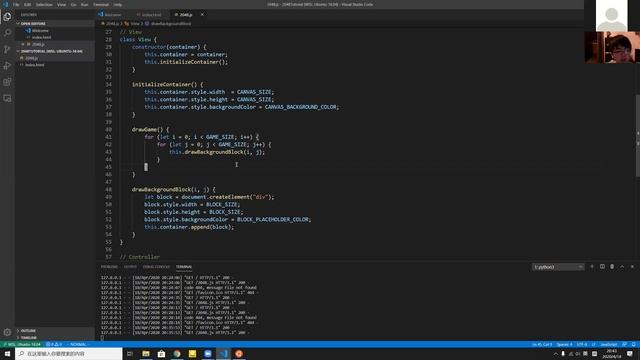Open the Run menu
The width and height of the screenshot is (640, 360).
pos(84,4)
